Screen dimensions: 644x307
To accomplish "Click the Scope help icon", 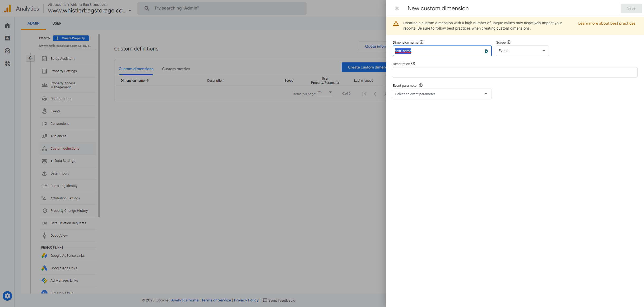I will pos(508,42).
